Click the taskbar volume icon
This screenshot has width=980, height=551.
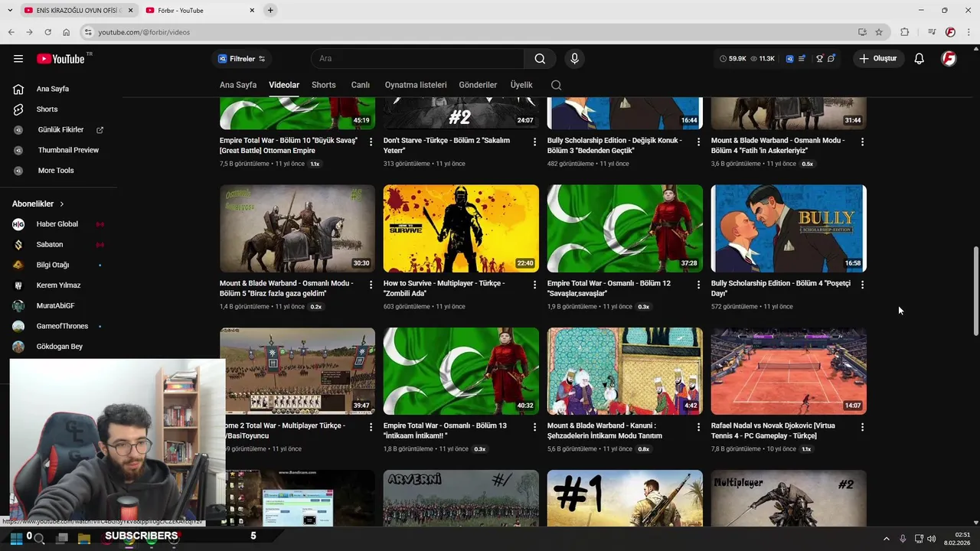[x=932, y=539]
